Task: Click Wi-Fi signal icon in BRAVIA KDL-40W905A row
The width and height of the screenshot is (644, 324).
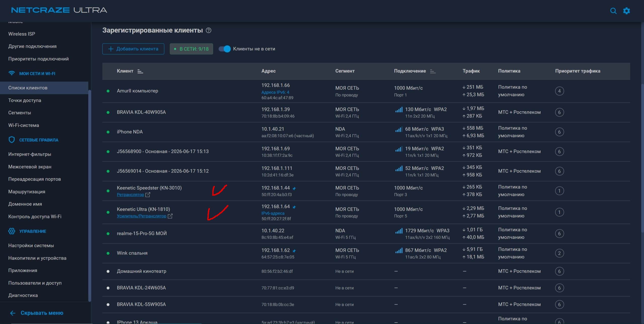Action: pyautogui.click(x=399, y=110)
